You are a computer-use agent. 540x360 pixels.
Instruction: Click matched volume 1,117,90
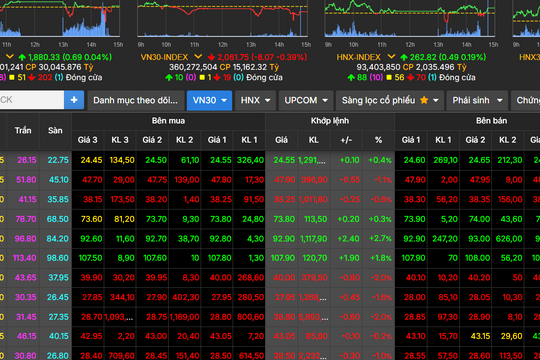coord(313,238)
